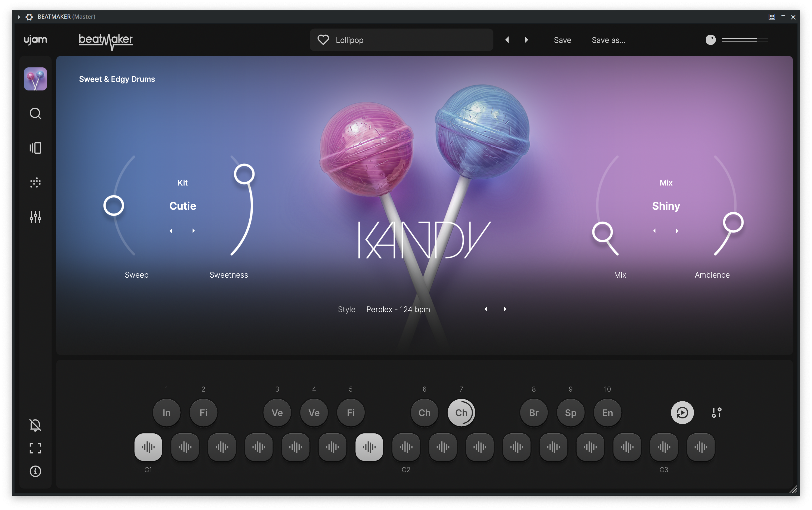Click the KANDY title graphic

[424, 240]
